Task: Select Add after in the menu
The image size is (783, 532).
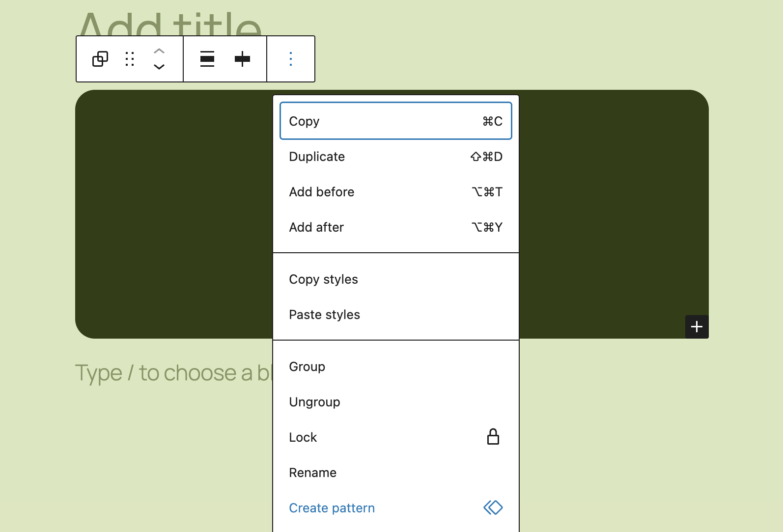Action: pyautogui.click(x=395, y=227)
